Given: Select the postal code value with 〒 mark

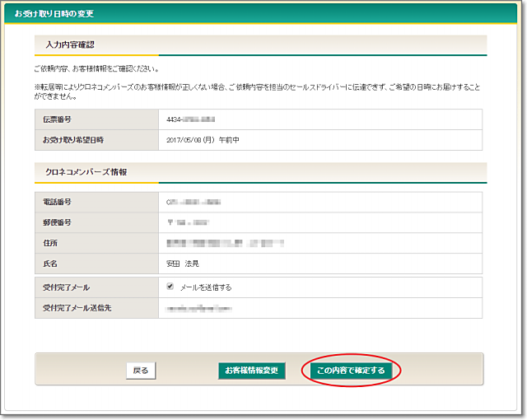Looking at the screenshot, I should [188, 222].
